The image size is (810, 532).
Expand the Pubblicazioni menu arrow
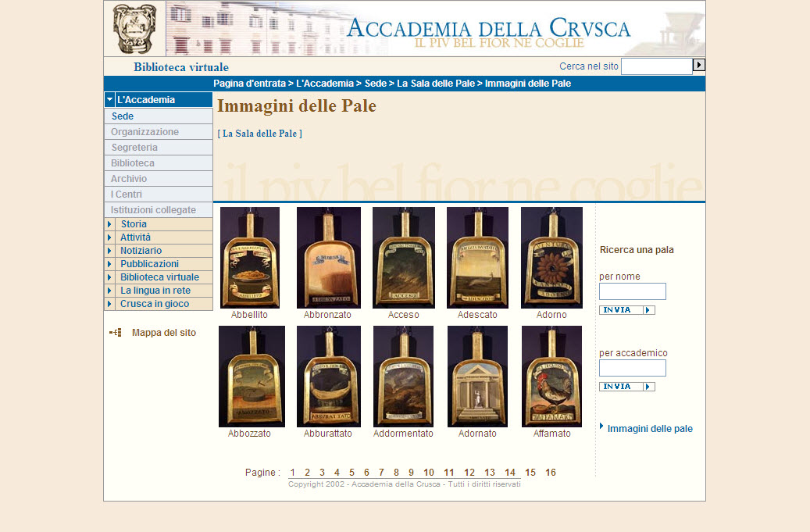109,264
